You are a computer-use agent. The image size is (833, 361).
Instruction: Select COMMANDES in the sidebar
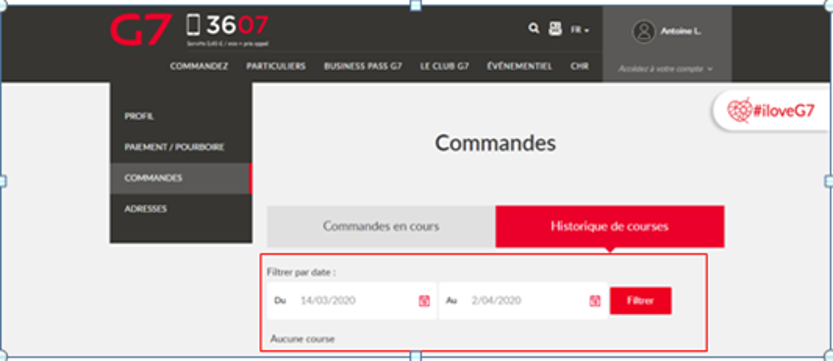click(181, 178)
